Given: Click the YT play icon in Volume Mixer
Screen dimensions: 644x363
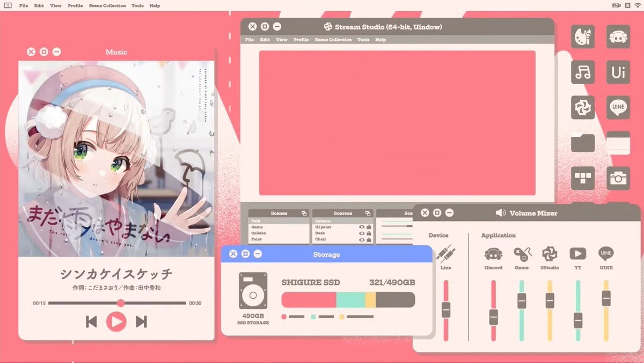Looking at the screenshot, I should click(577, 254).
